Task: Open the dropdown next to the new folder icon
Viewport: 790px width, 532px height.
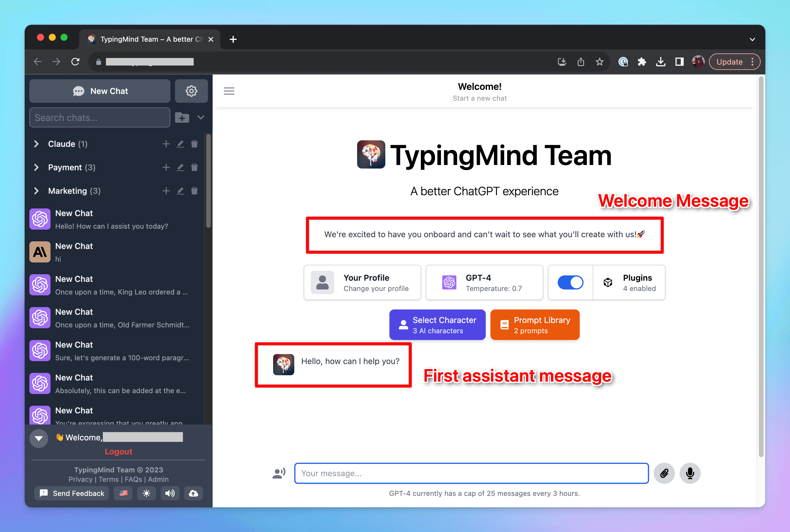Action: click(201, 117)
